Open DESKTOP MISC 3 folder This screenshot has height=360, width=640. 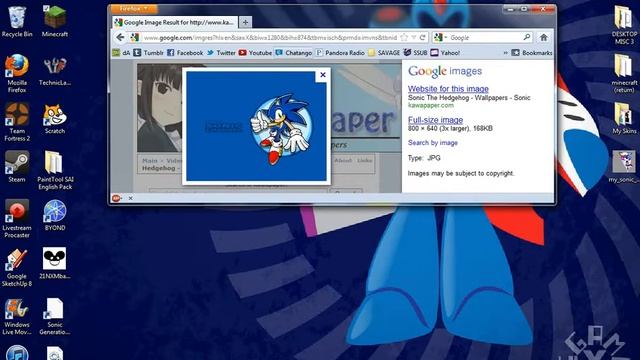624,25
